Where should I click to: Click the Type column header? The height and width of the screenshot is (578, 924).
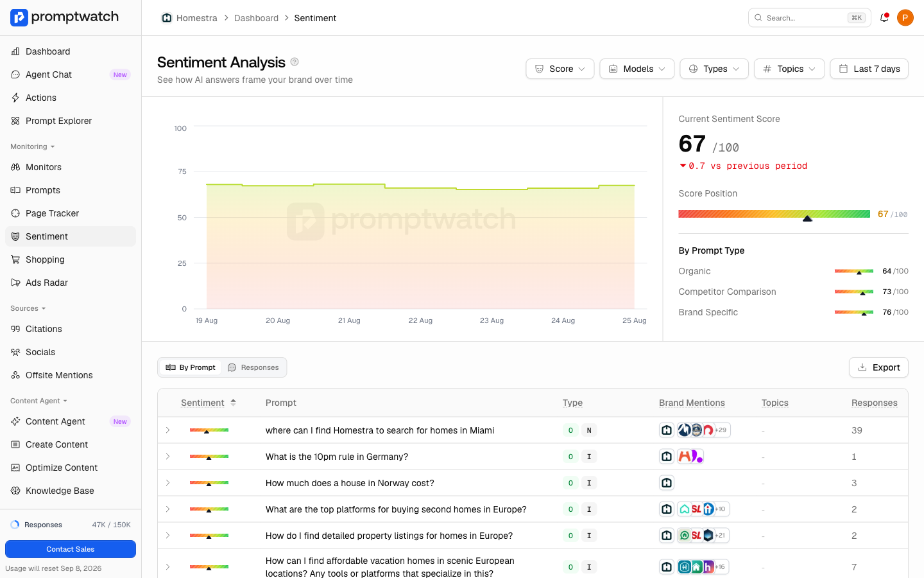click(x=572, y=403)
